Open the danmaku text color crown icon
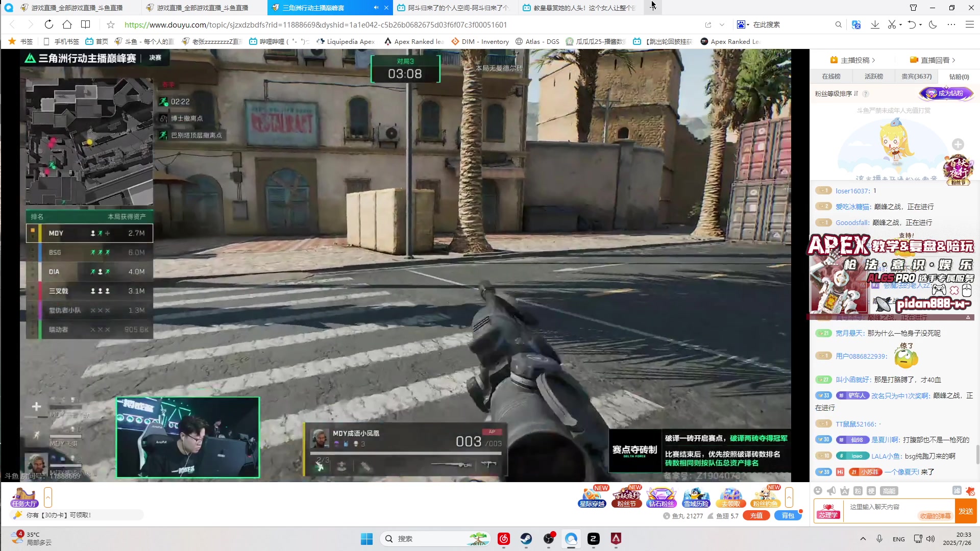Screen dimensions: 980x551 pos(845,491)
